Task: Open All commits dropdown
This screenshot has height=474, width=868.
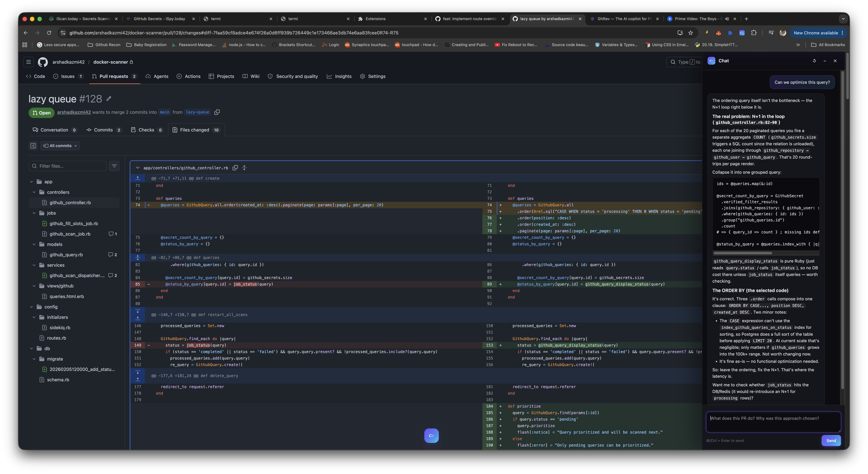Action: click(60, 146)
